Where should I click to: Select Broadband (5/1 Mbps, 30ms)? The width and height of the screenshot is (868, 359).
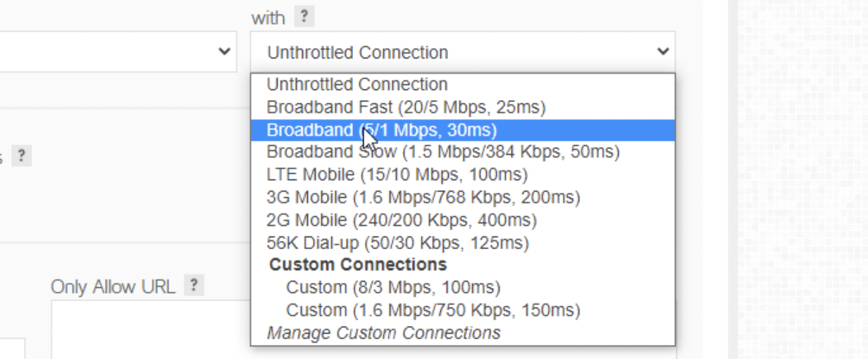click(x=463, y=130)
